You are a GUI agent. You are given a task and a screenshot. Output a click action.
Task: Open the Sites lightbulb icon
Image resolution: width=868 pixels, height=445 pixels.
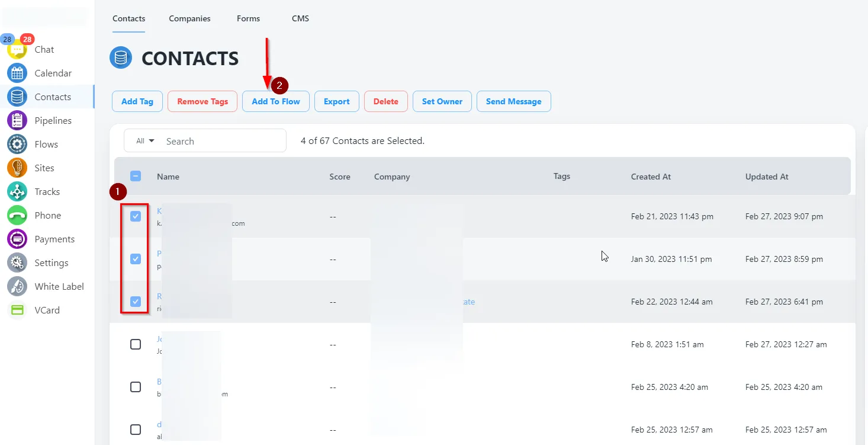point(17,168)
